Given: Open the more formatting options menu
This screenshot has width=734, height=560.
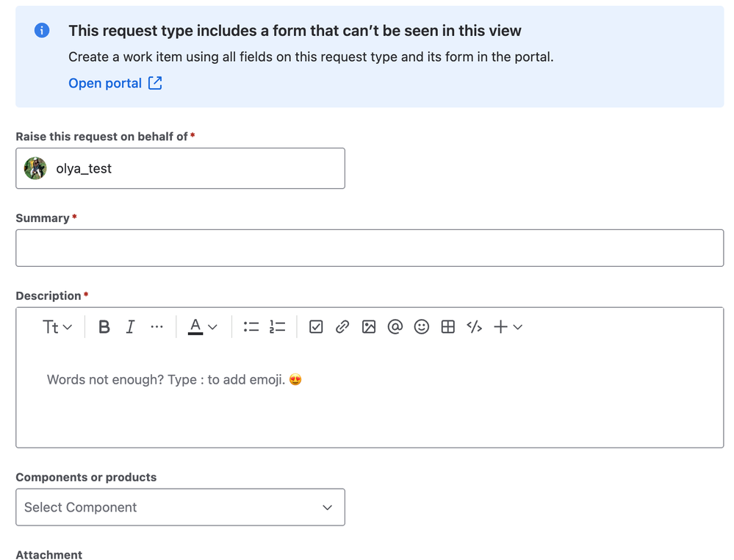Looking at the screenshot, I should coord(156,326).
